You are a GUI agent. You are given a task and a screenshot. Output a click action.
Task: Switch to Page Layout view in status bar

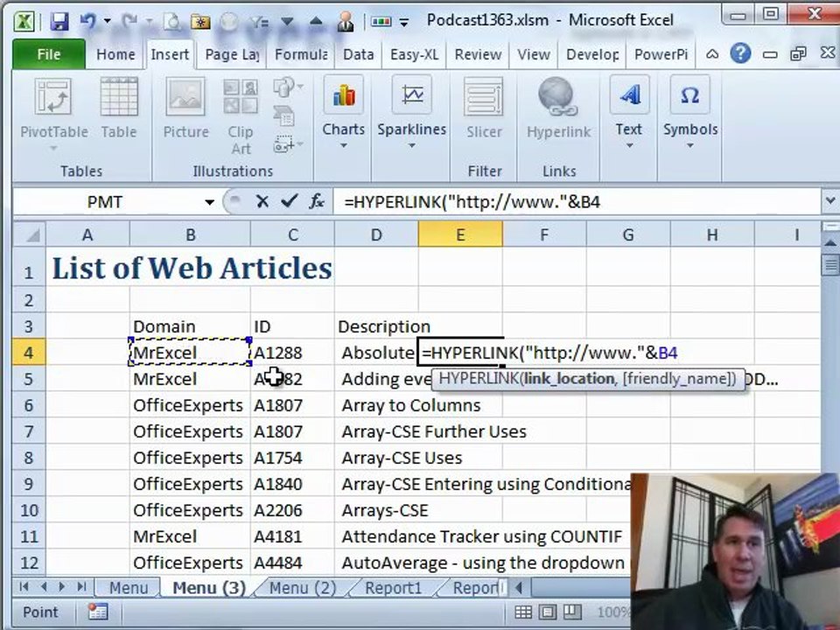click(548, 612)
